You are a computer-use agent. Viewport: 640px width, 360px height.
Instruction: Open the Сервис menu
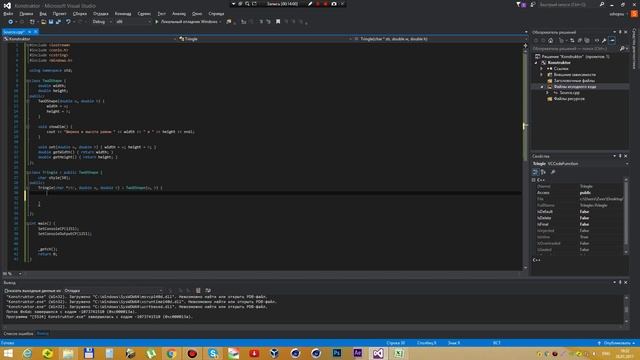(x=144, y=13)
